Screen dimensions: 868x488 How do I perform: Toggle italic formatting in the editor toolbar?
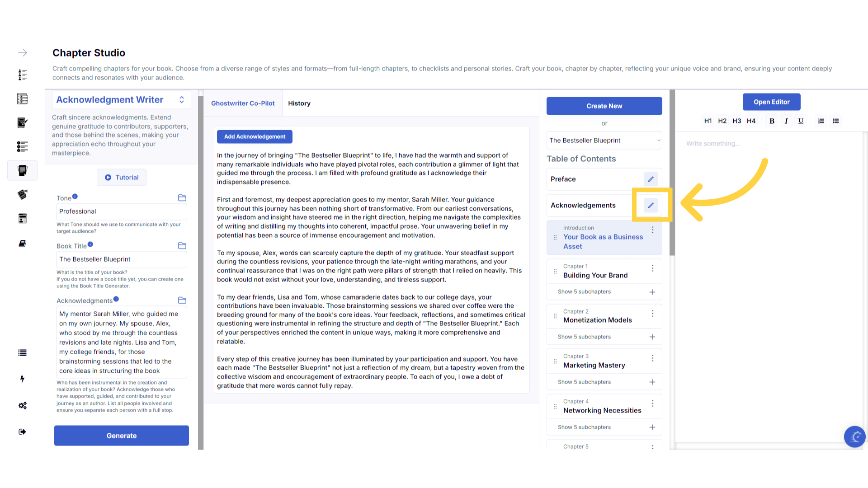pos(786,121)
